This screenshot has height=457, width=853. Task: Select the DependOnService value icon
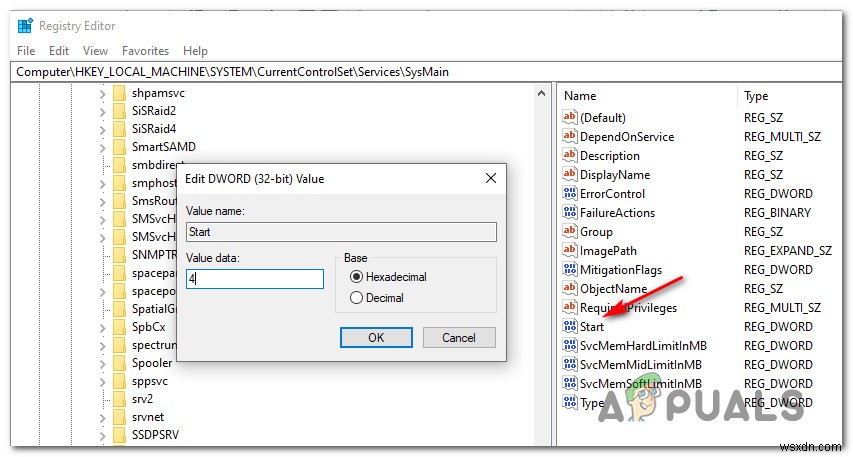pyautogui.click(x=570, y=136)
